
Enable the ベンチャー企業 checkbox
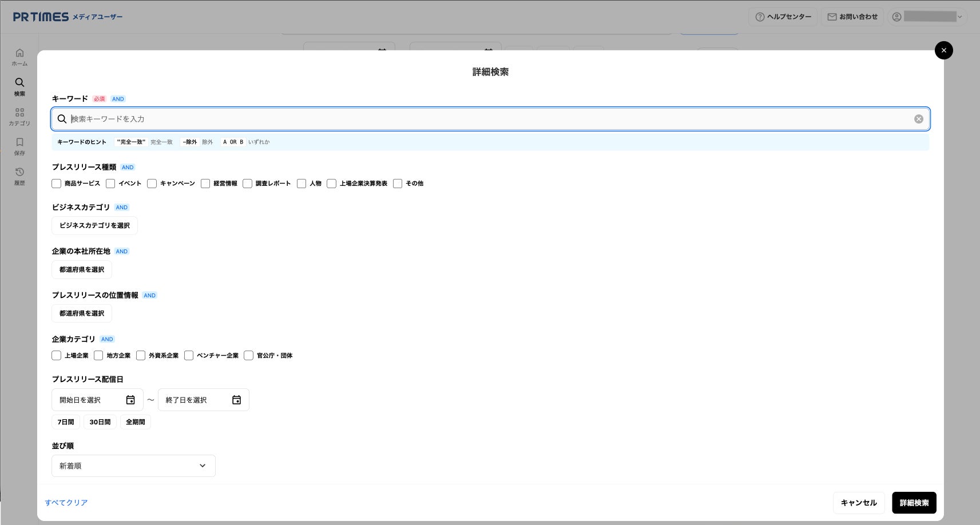pyautogui.click(x=189, y=356)
